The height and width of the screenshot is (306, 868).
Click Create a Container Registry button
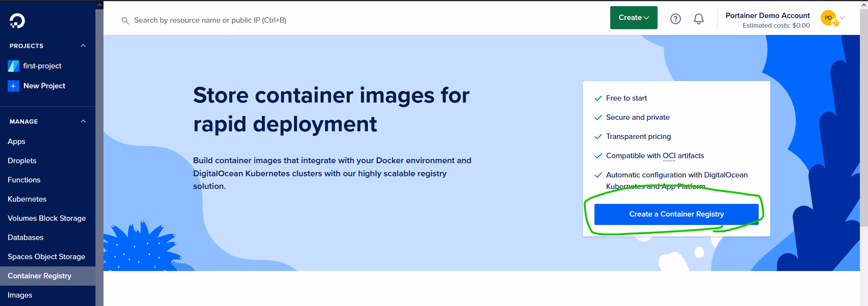click(x=676, y=214)
